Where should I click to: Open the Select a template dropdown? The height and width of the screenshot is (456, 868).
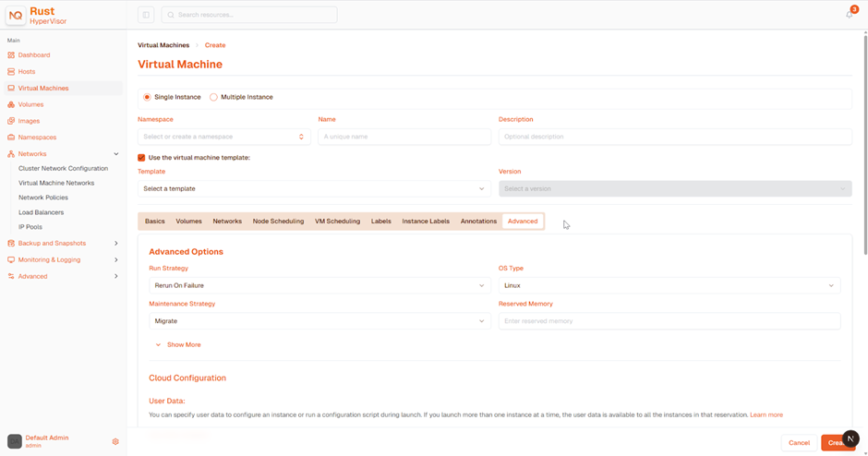tap(314, 188)
